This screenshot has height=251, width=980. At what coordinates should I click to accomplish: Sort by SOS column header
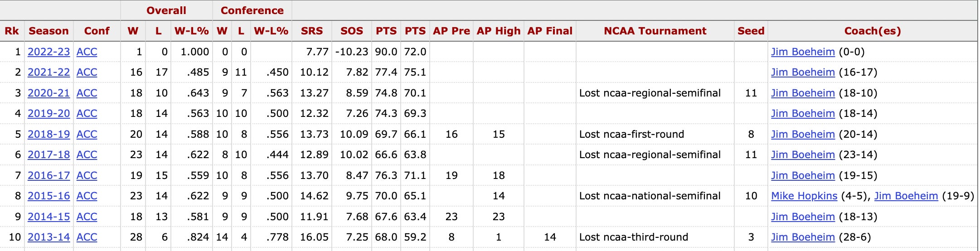[x=352, y=31]
